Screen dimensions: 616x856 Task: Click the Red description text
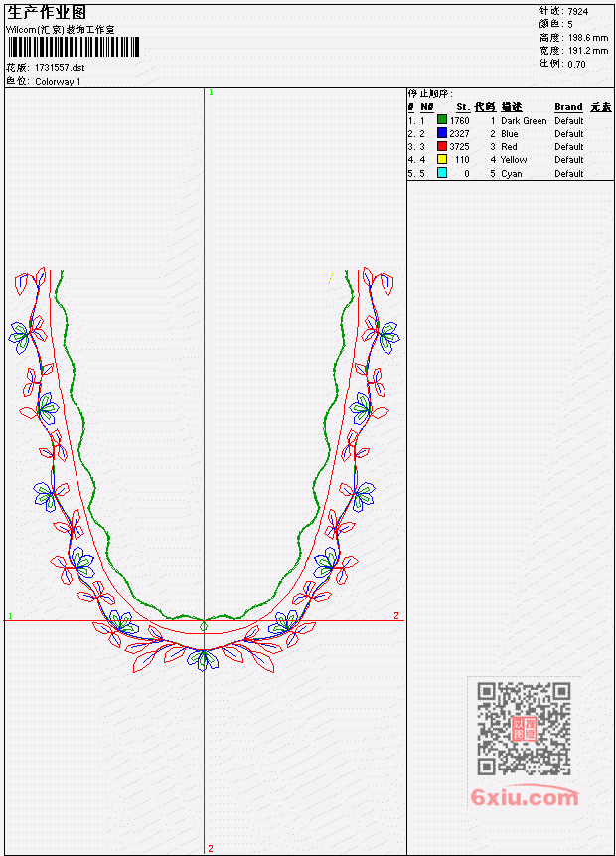pos(509,147)
